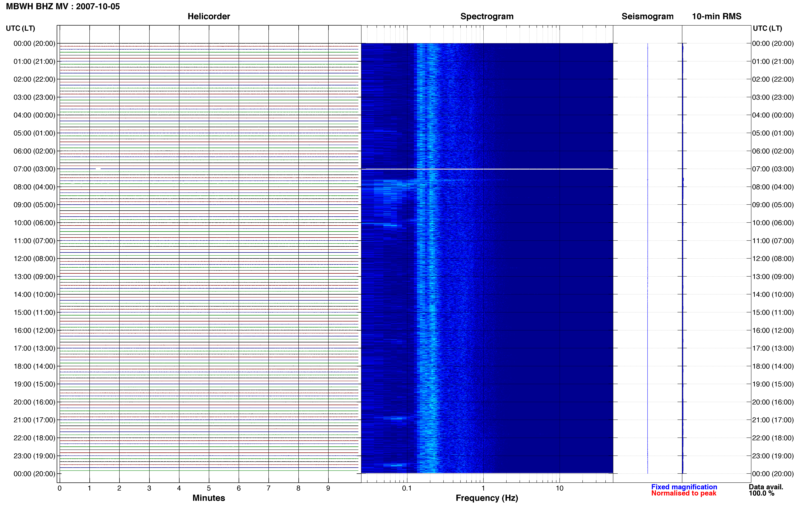
Task: Click the left '20:00 (16:00)' time label
Action: [x=34, y=402]
